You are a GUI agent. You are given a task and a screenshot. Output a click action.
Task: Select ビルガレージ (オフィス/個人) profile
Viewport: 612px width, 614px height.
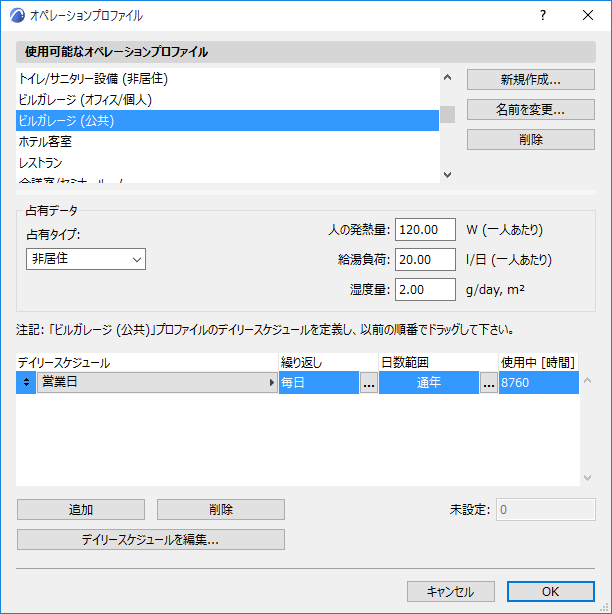227,100
